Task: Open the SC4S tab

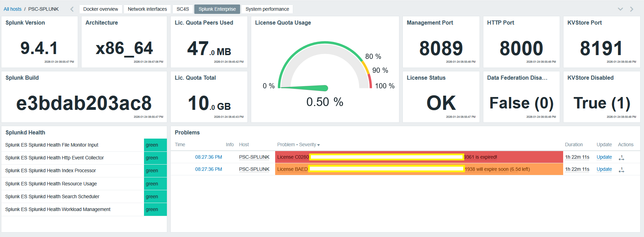Action: tap(183, 9)
